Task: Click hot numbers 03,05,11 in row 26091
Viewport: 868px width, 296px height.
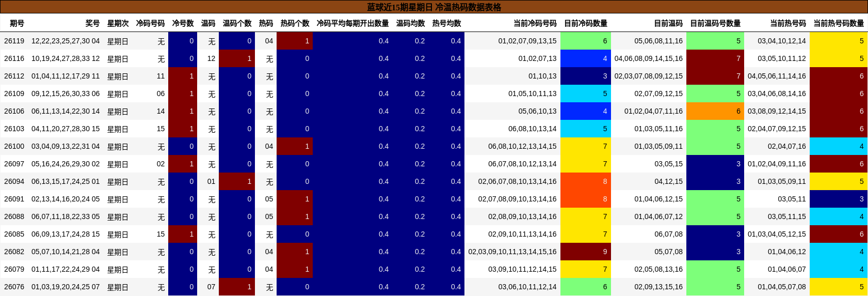Action: pyautogui.click(x=792, y=199)
